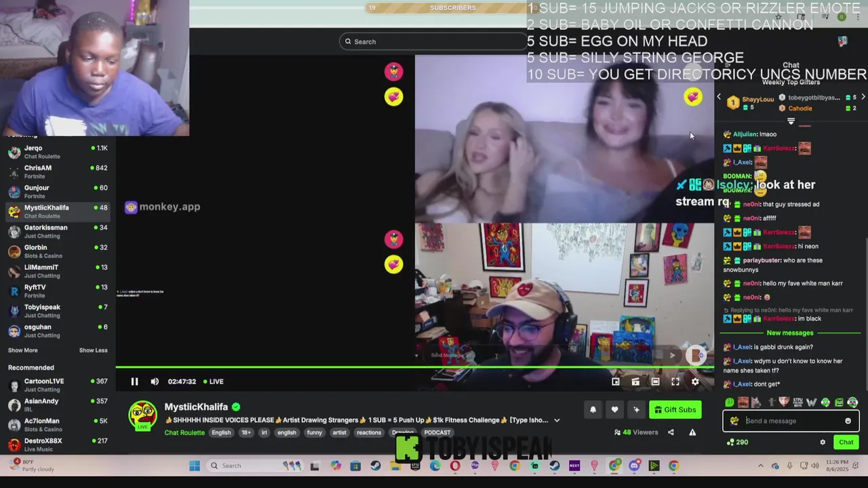Insert the STFU emote from quick emotes

coord(797,403)
